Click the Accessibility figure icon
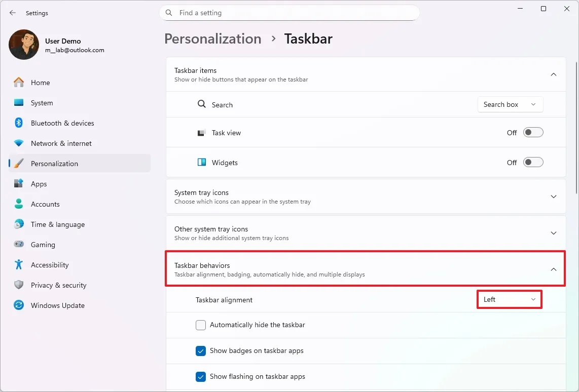This screenshot has height=392, width=579. click(x=18, y=264)
